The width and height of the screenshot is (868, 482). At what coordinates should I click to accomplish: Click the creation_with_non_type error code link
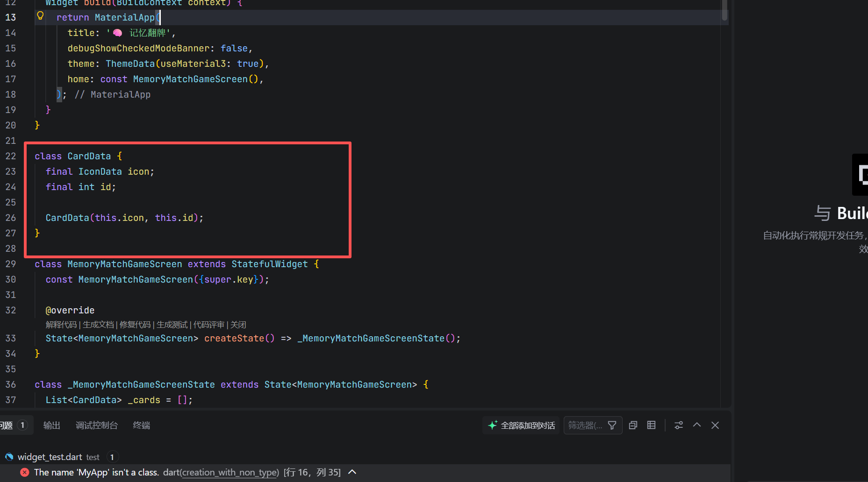[229, 472]
